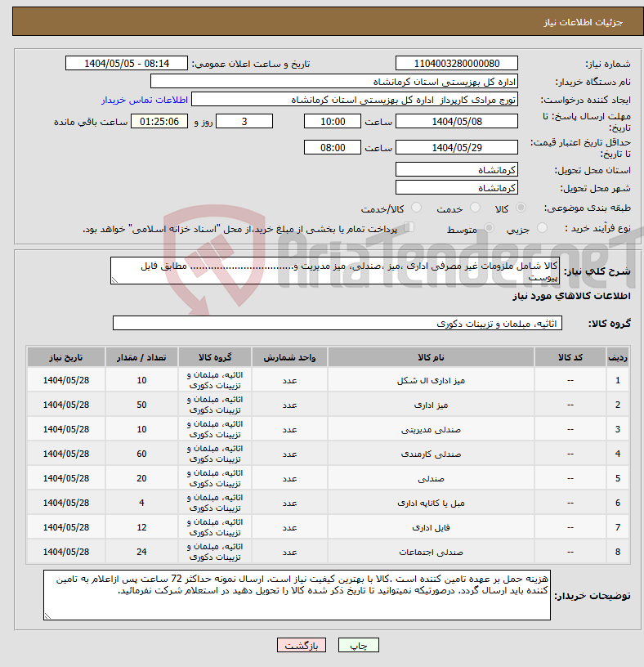Click the validity time field 08:00
The height and width of the screenshot is (667, 644).
[332, 148]
